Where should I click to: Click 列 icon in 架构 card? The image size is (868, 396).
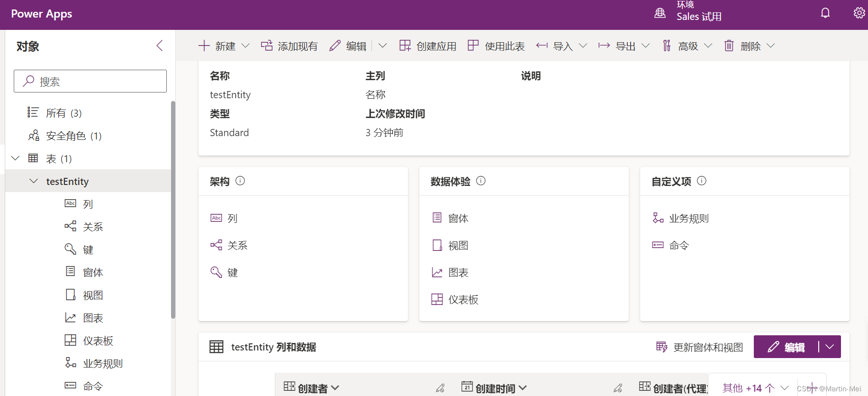216,218
